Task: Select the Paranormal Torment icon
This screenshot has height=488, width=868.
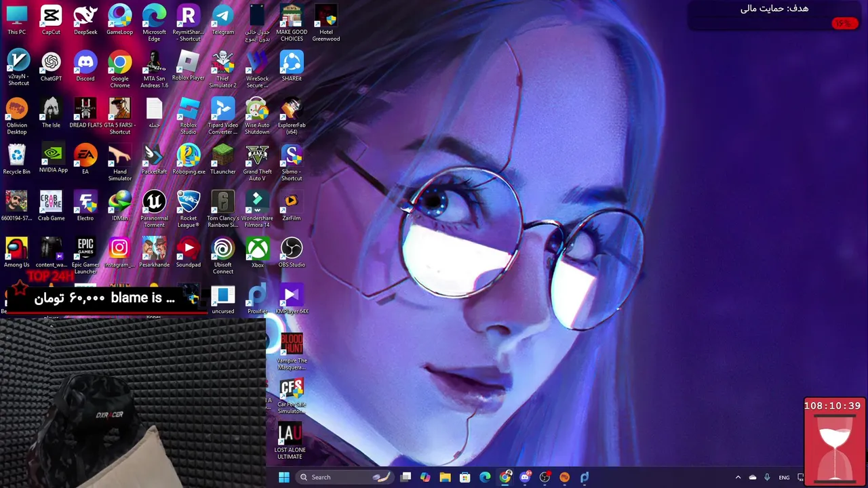Action: click(154, 209)
